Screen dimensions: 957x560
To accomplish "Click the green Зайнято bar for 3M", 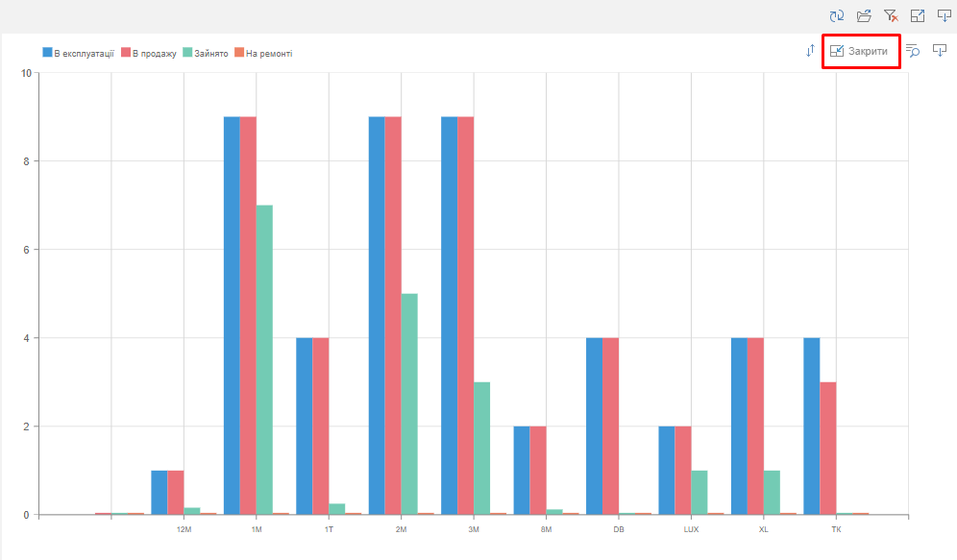I will pos(481,448).
